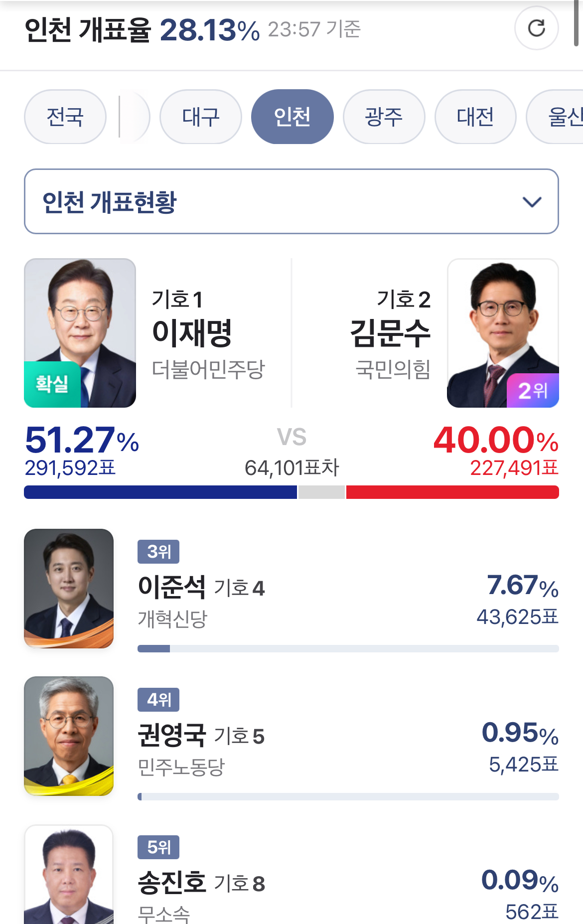This screenshot has width=583, height=924.
Task: Click the red 김문수 vote share bar
Action: click(x=452, y=492)
